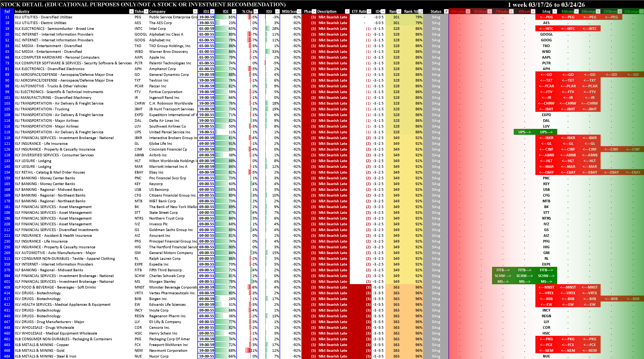The width and height of the screenshot is (644, 359).
Task: Open the 5Avg column filter button
Action: (x=555, y=11)
